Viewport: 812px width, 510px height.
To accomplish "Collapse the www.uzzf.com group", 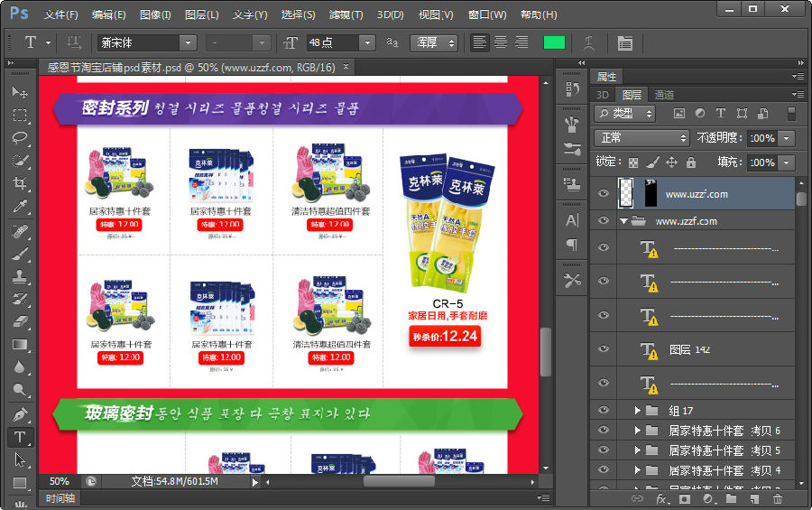I will (x=624, y=221).
